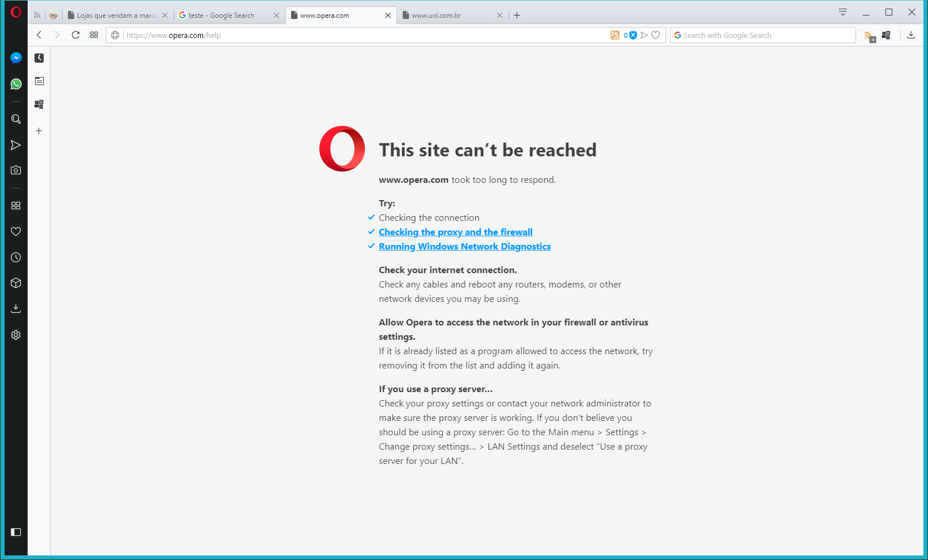
Task: Bookmark this page with the heart icon
Action: [x=656, y=35]
